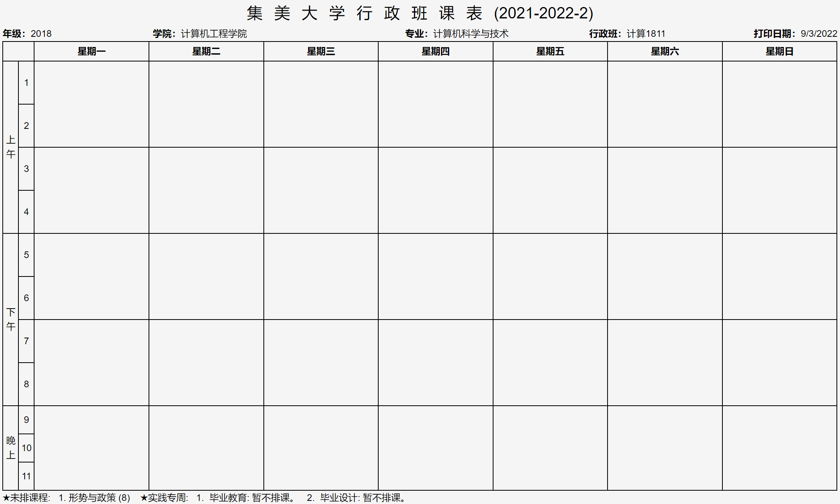Click the 年级: 2018 label
This screenshot has height=504, width=840.
(27, 34)
